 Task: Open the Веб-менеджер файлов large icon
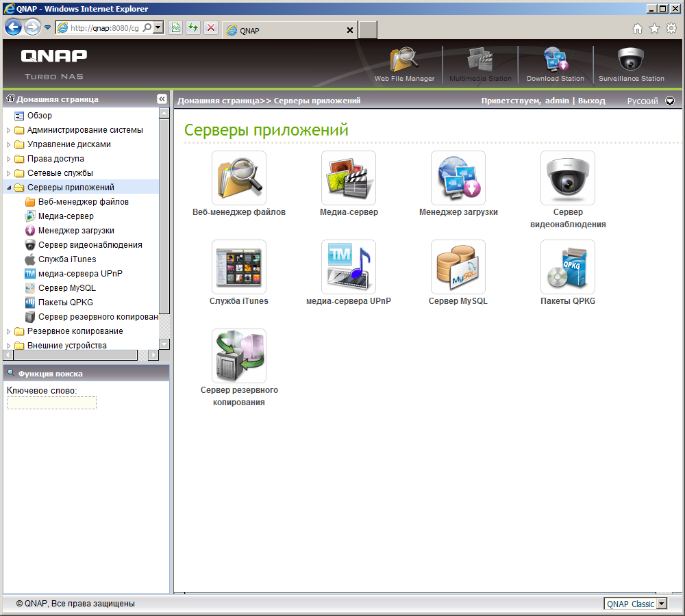tap(239, 178)
